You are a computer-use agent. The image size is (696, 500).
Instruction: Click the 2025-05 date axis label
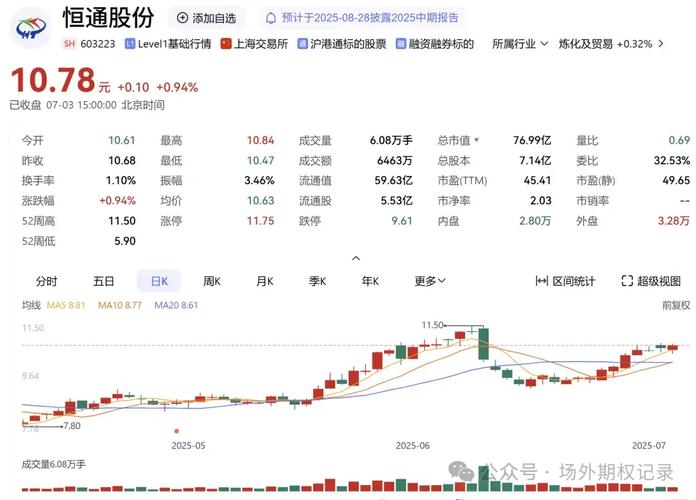(188, 445)
